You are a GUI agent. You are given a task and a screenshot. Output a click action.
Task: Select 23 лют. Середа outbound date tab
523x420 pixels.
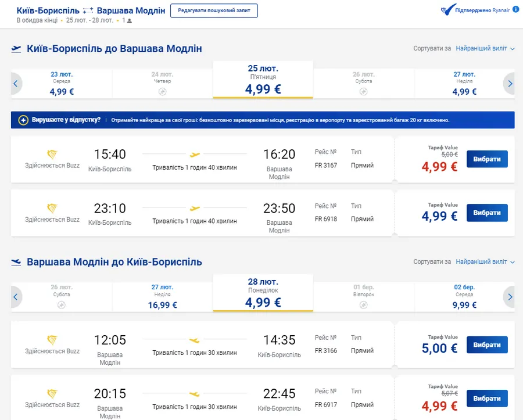click(62, 83)
